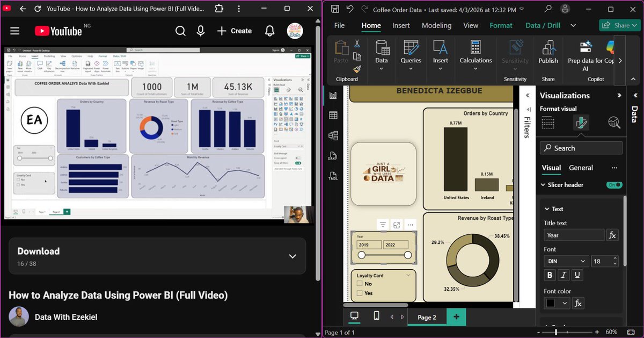Toggle Italic for title font
This screenshot has height=338, width=644.
click(563, 275)
